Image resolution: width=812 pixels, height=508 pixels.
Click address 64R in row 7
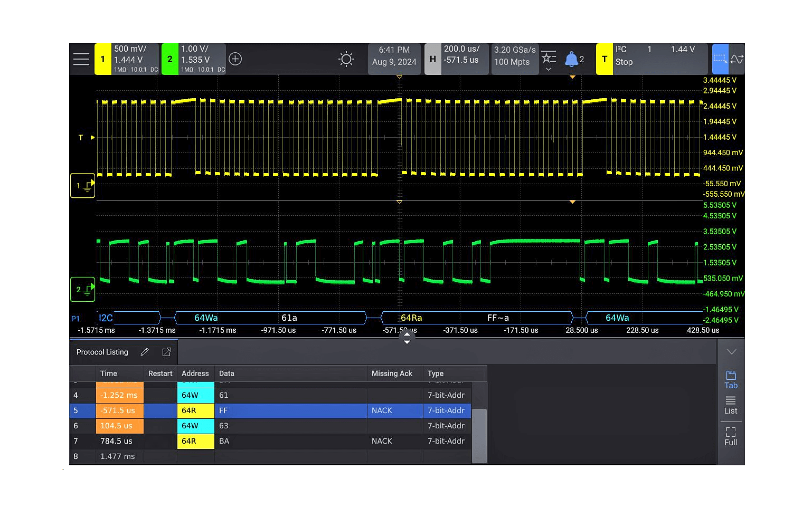[x=196, y=441]
